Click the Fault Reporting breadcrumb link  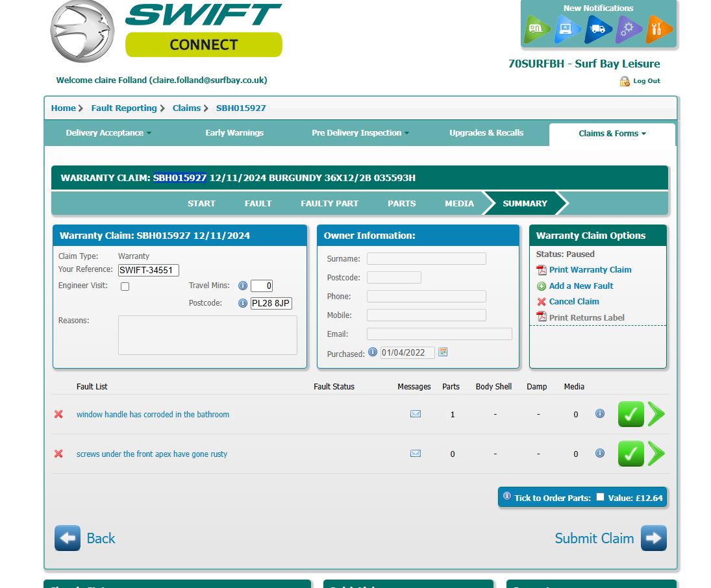[x=124, y=108]
